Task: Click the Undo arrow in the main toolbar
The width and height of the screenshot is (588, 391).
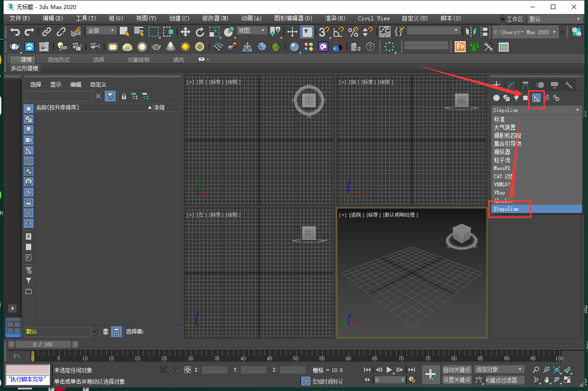Action: (x=15, y=32)
